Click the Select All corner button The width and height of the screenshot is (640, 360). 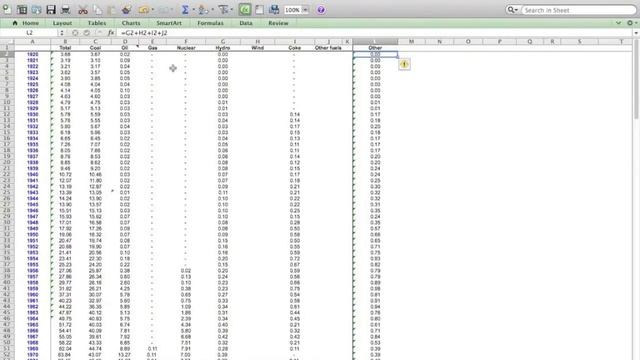pyautogui.click(x=7, y=41)
